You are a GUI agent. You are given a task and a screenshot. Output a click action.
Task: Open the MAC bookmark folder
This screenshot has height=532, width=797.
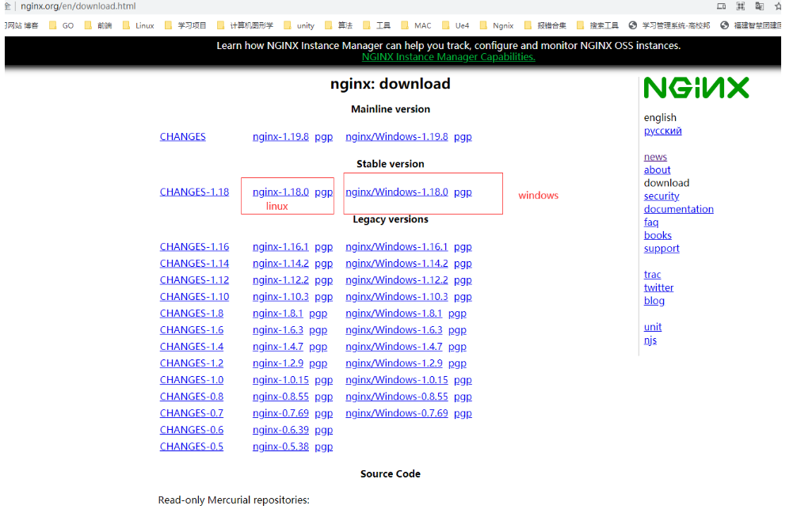[416, 25]
